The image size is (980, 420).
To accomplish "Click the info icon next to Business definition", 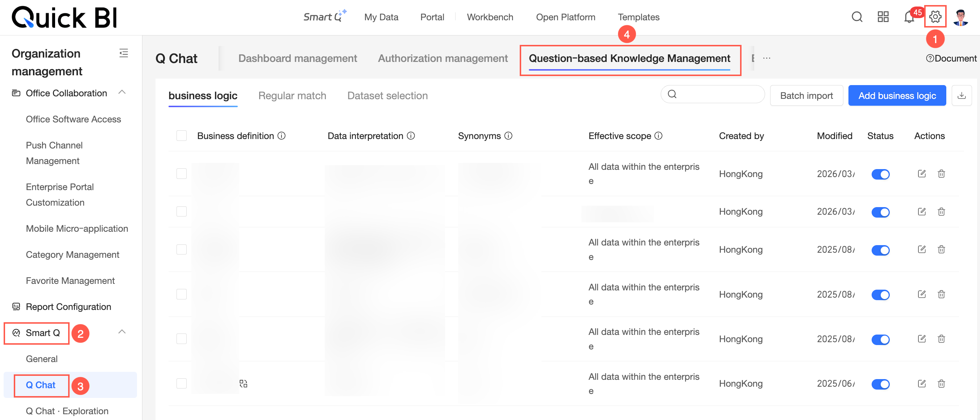I will [x=282, y=136].
